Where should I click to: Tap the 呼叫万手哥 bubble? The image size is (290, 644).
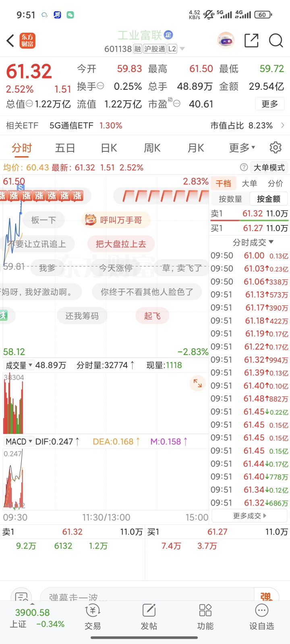click(116, 220)
